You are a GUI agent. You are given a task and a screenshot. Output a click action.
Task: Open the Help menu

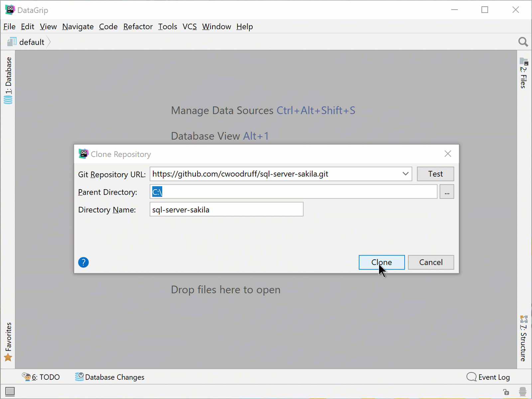click(x=244, y=27)
